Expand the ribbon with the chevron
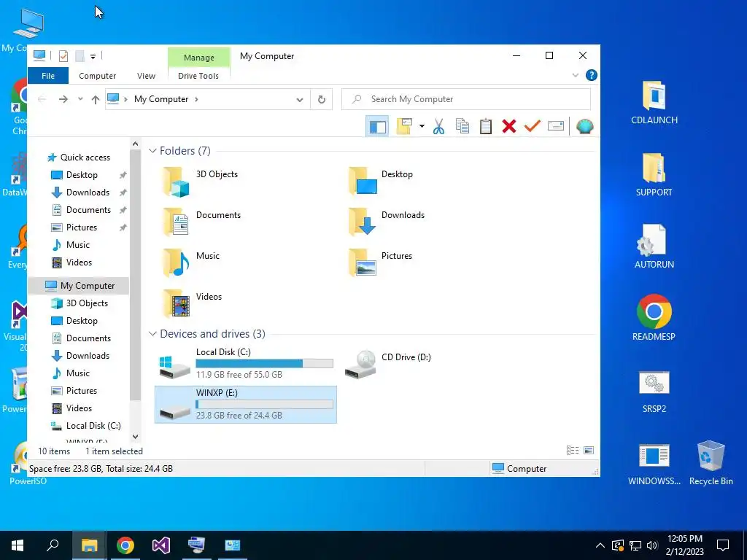The image size is (747, 560). point(576,75)
